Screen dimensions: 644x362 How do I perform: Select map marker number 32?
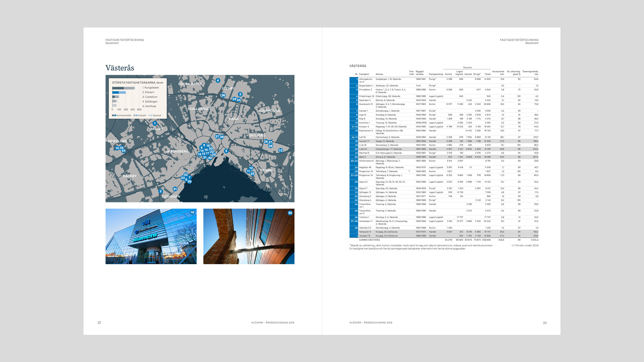tap(186, 175)
